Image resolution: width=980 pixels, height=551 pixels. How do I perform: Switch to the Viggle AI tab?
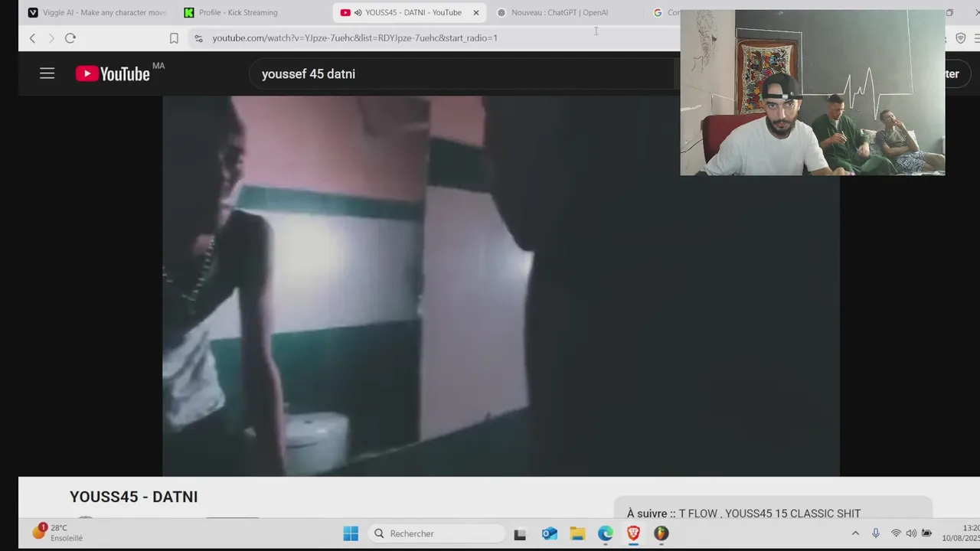click(x=97, y=13)
